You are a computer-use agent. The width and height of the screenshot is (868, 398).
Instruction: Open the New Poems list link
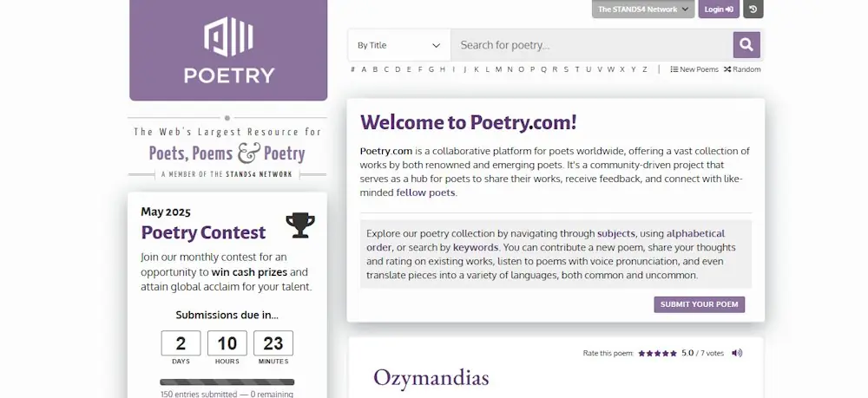[694, 69]
